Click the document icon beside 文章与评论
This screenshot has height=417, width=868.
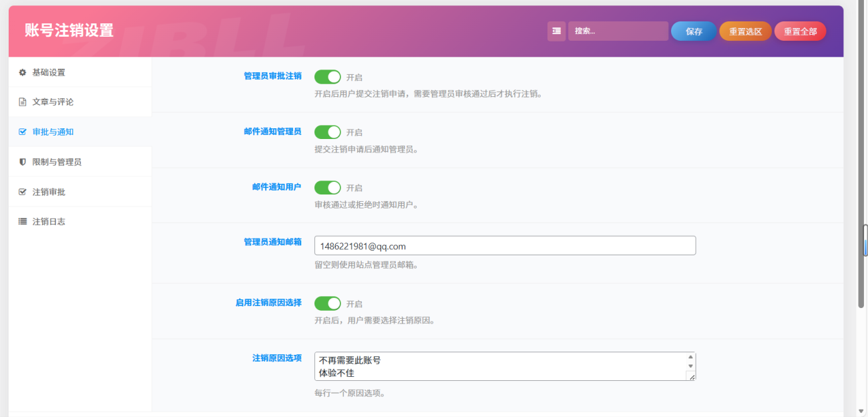click(x=22, y=102)
